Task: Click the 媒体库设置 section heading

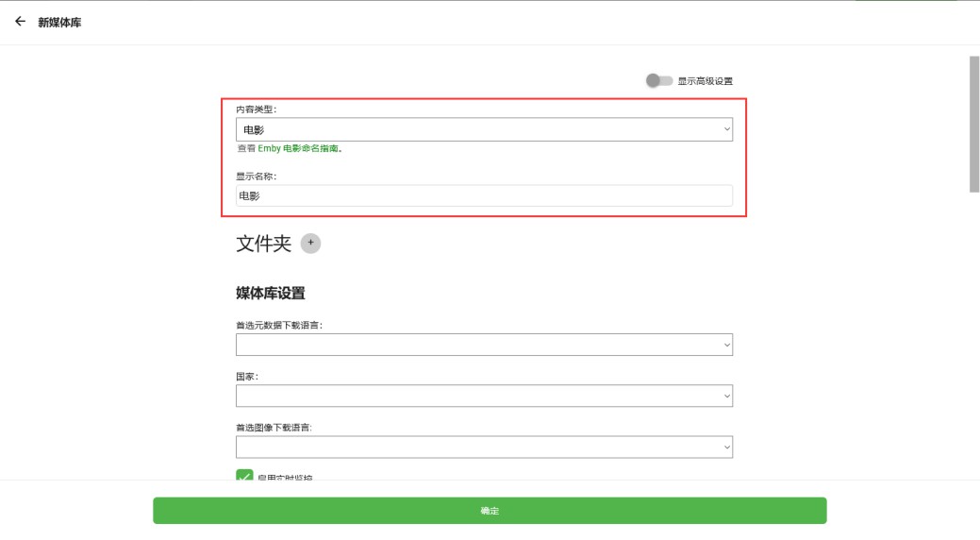Action: pos(271,294)
